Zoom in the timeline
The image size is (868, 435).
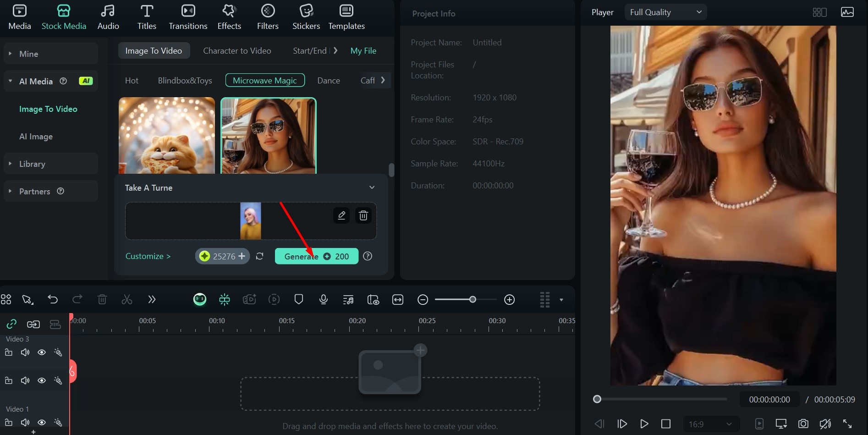pos(510,300)
